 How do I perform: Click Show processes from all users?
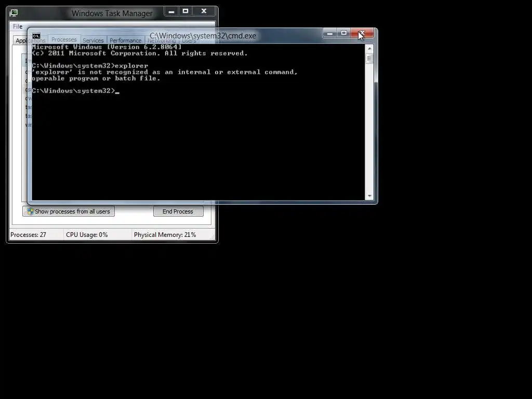tap(69, 211)
